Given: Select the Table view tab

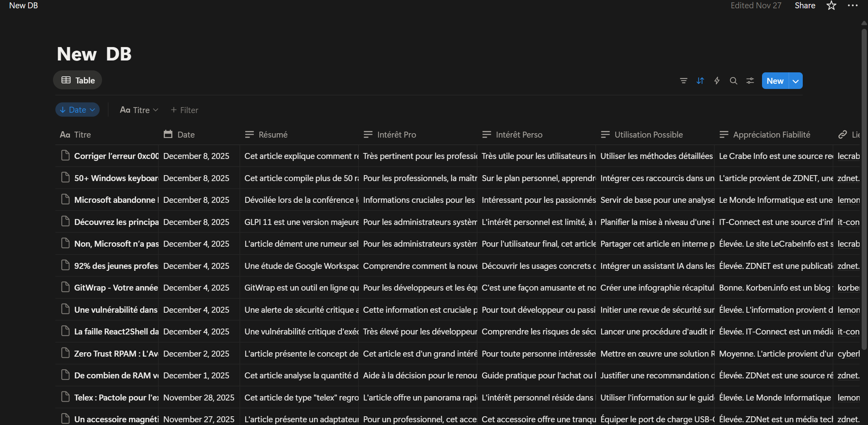Looking at the screenshot, I should click(78, 80).
